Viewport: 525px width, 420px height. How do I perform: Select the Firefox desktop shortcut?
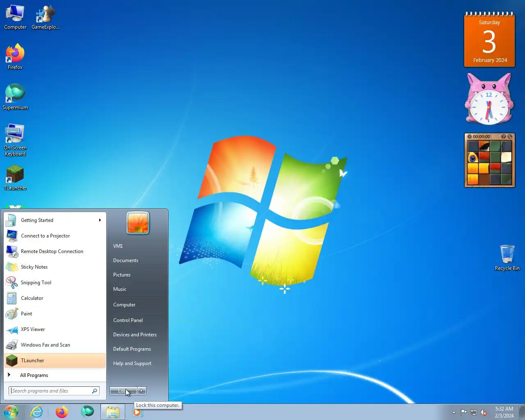click(15, 57)
